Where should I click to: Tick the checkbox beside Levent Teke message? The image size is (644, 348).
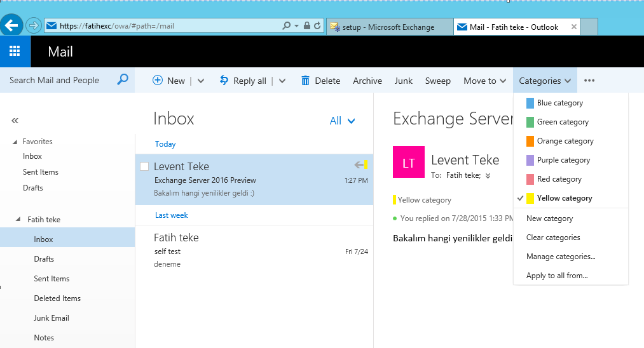(x=144, y=166)
